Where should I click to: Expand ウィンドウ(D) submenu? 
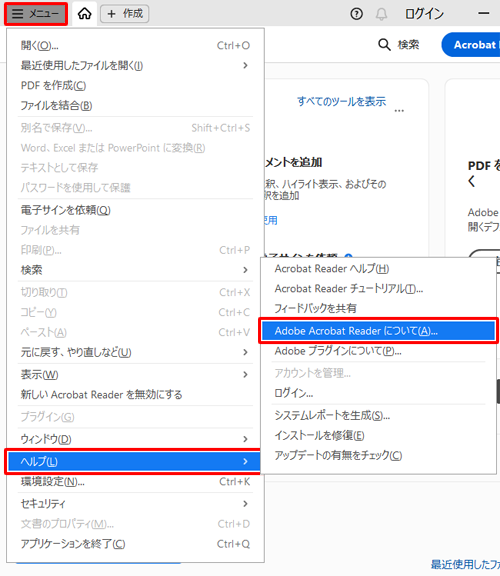click(x=135, y=439)
